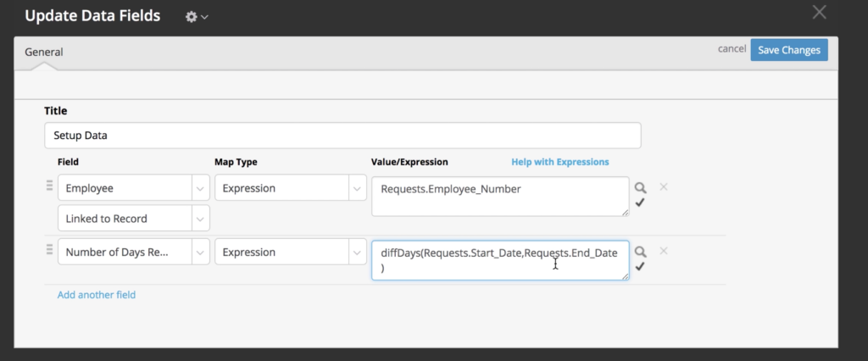868x361 pixels.
Task: Validate the diffDays expression with checkmark
Action: (640, 267)
